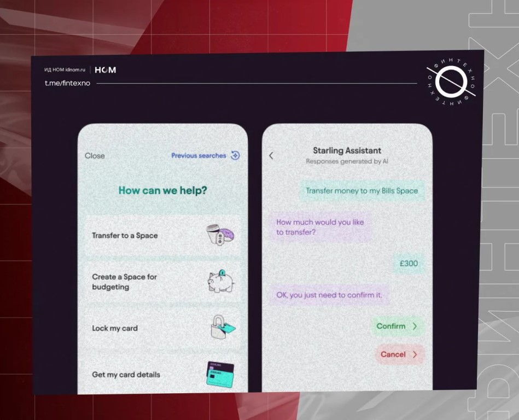This screenshot has height=420, width=519.
Task: Open the t.me/fintexno channel link
Action: 67,83
